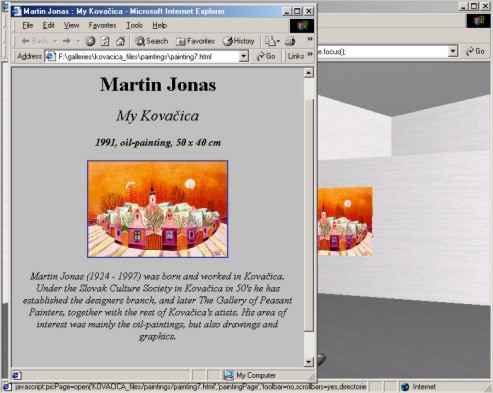Image resolution: width=493 pixels, height=393 pixels.
Task: Open the Tools menu
Action: point(134,25)
